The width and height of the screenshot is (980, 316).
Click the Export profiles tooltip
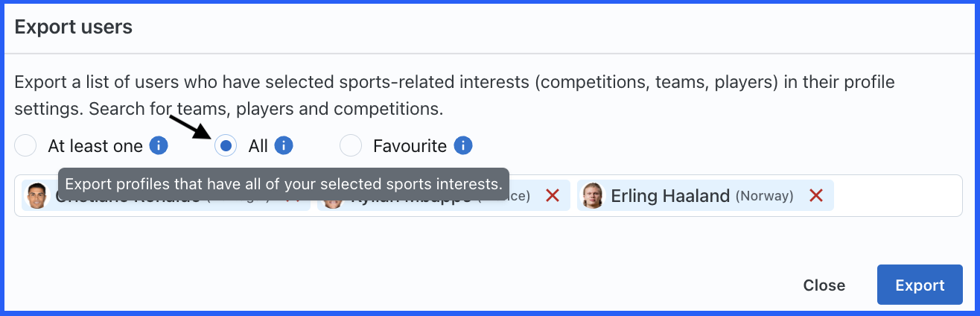click(x=283, y=183)
